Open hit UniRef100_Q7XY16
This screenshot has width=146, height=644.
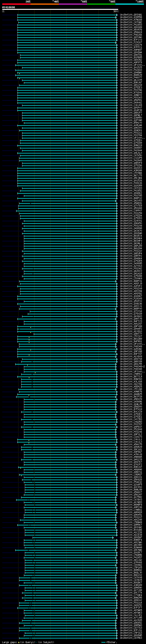(x=131, y=311)
